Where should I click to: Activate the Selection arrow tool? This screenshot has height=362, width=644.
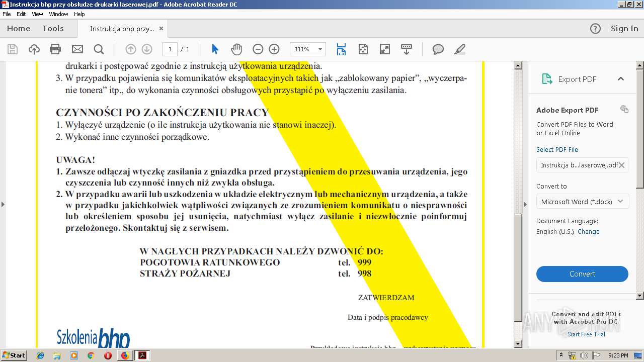click(215, 49)
